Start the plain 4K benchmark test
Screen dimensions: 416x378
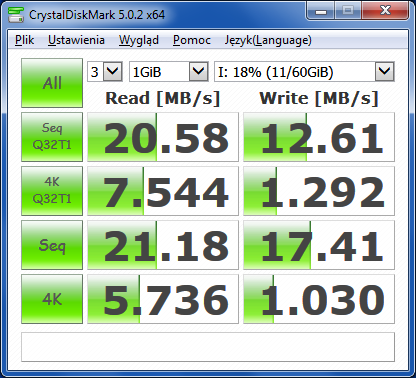click(52, 299)
